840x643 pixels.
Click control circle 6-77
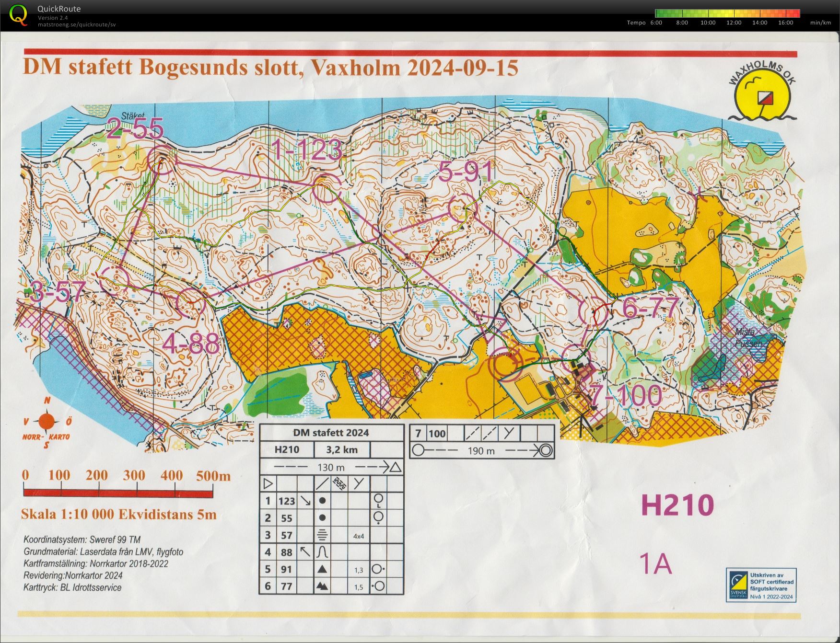point(594,311)
